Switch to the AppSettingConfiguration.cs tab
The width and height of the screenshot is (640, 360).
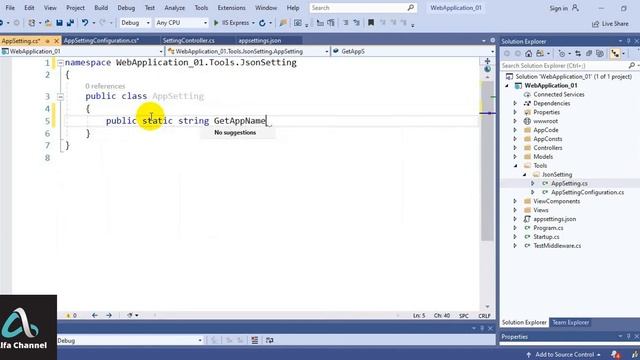click(102, 40)
